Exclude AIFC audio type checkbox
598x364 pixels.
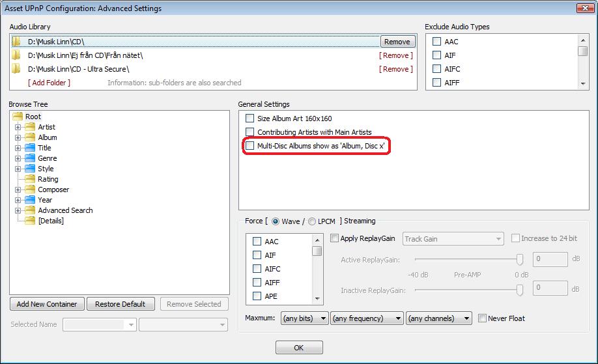click(436, 68)
